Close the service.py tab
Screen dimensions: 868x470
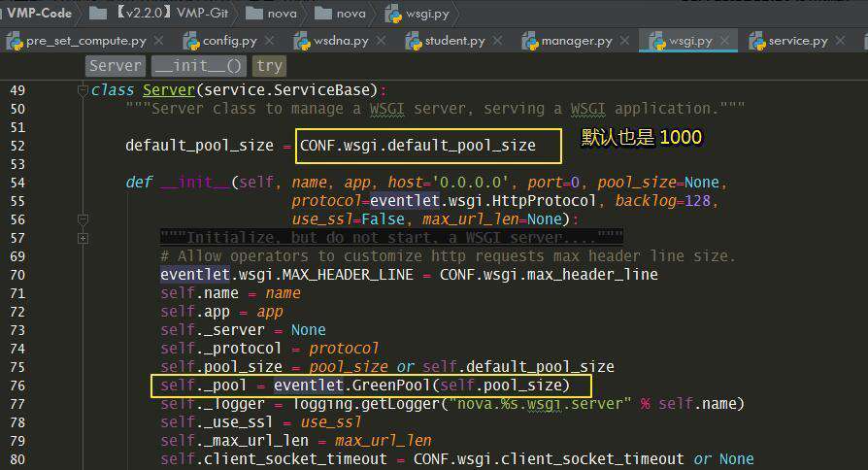840,41
